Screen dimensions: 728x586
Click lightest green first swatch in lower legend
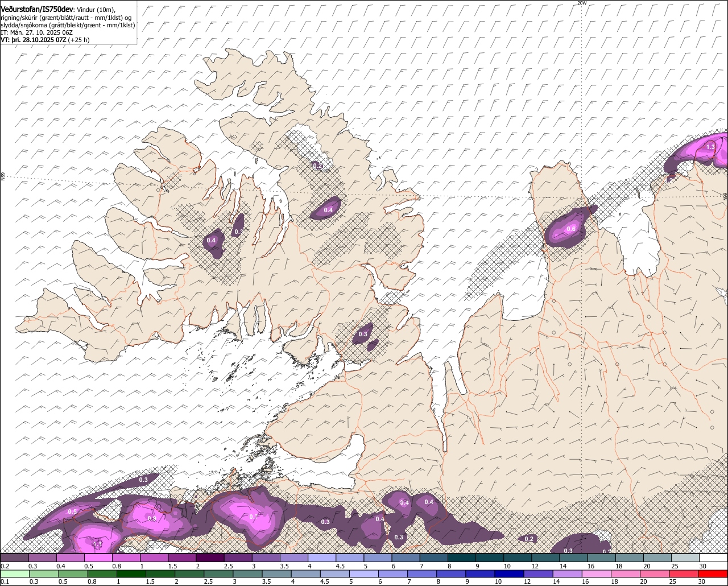(15, 574)
